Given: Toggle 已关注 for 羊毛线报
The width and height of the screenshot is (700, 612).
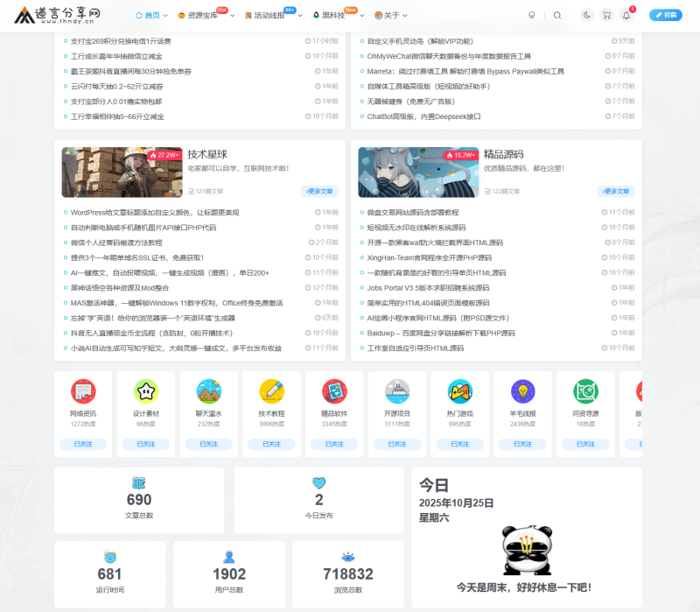Looking at the screenshot, I should pyautogui.click(x=523, y=444).
